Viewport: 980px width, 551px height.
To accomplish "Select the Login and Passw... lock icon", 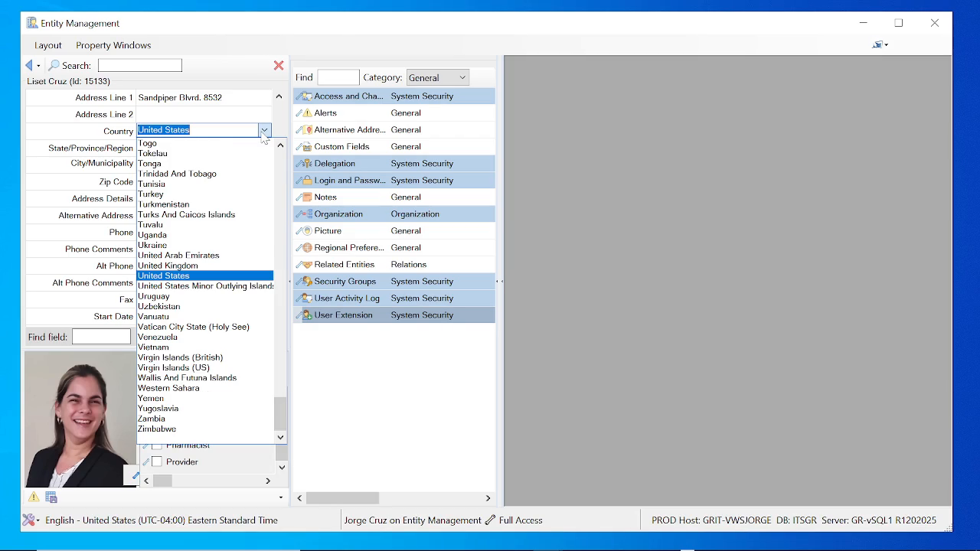I will pyautogui.click(x=306, y=181).
